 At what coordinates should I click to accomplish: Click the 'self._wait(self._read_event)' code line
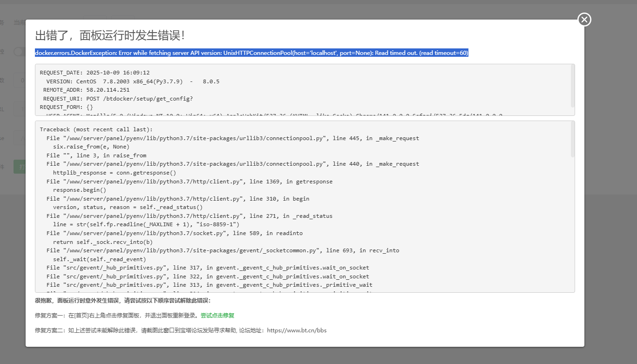click(x=100, y=259)
